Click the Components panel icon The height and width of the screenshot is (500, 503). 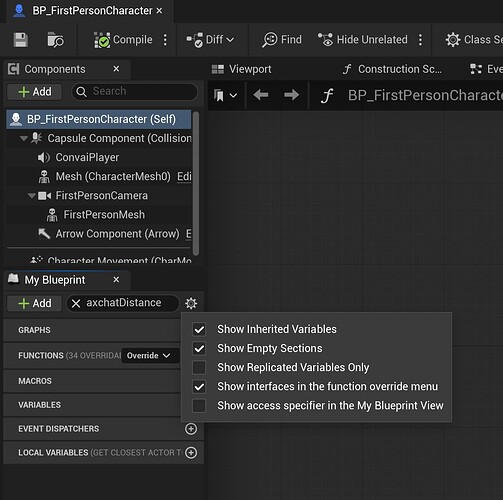[13, 69]
